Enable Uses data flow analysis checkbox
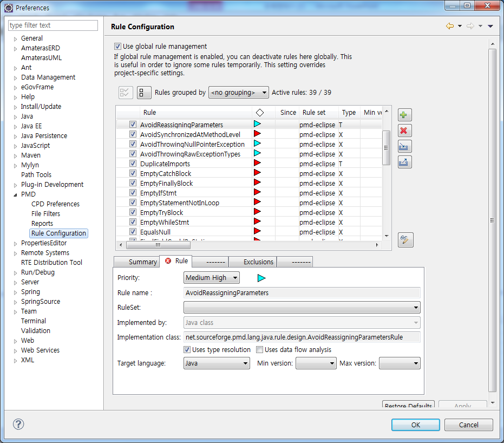504x443 pixels. coord(259,350)
